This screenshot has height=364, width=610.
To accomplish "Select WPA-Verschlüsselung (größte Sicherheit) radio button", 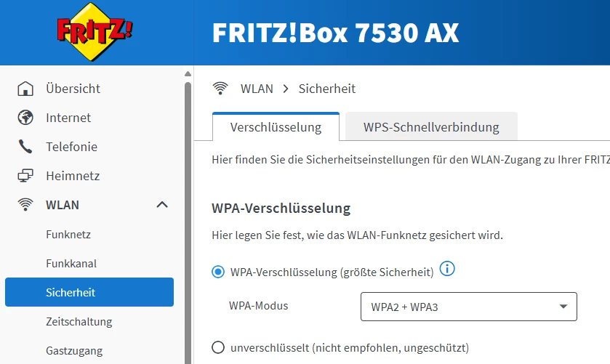I will (218, 272).
